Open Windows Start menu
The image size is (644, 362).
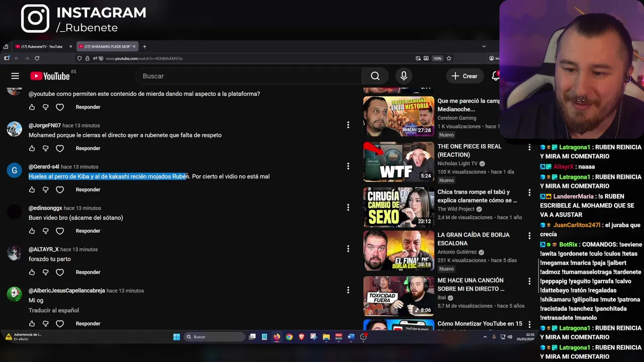click(x=177, y=337)
